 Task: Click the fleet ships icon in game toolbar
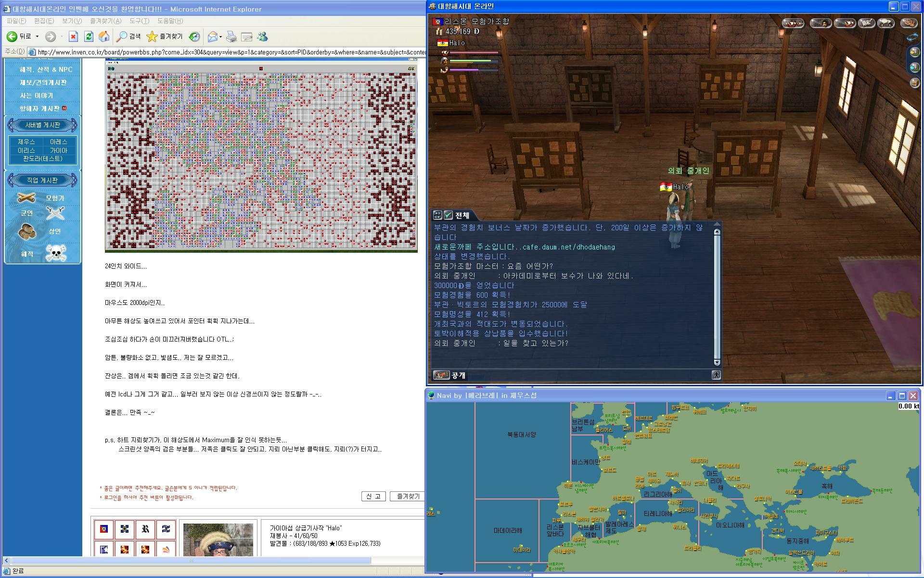pos(793,23)
